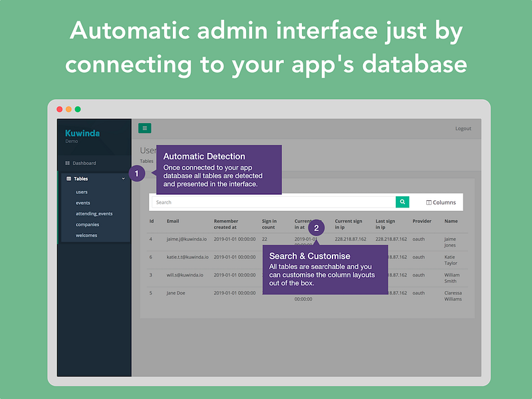The image size is (532, 399).
Task: Click the Jaime Jones name cell
Action: [450, 242]
